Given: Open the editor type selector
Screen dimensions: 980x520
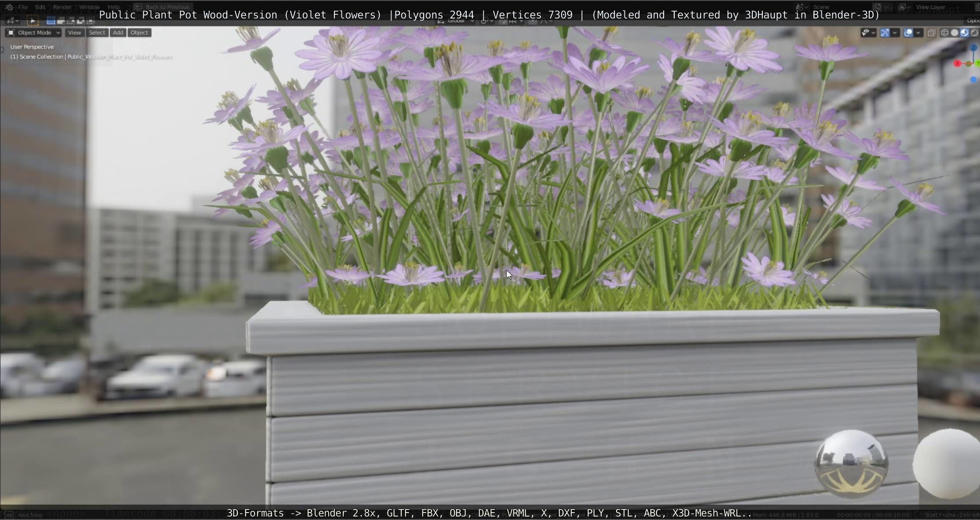Looking at the screenshot, I should (12, 21).
